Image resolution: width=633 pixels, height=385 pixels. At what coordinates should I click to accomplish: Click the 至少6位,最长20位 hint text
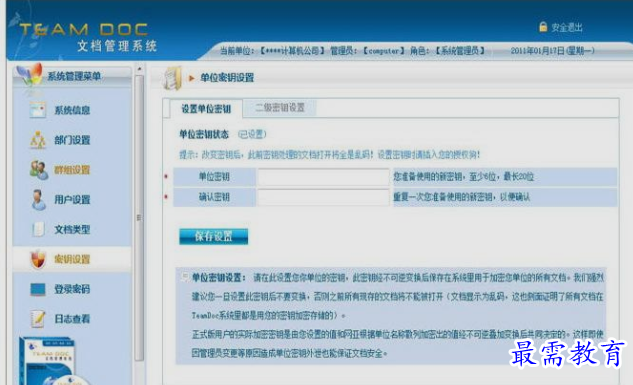point(464,177)
